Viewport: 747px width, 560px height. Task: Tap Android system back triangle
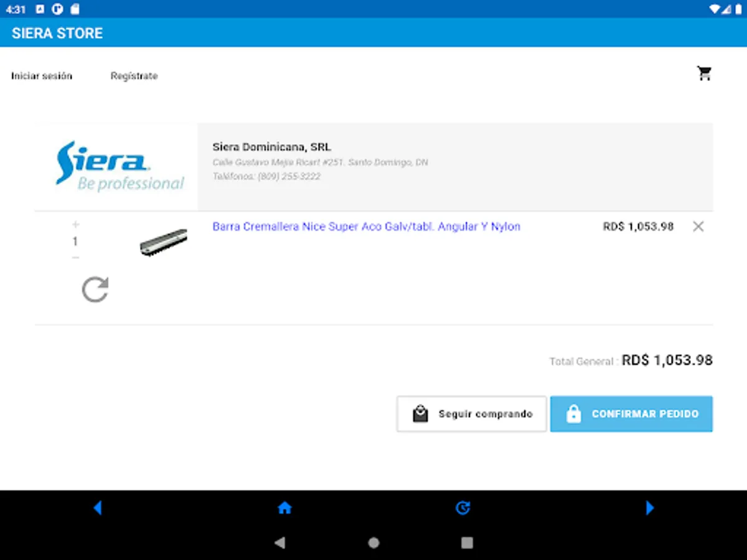[x=280, y=543]
